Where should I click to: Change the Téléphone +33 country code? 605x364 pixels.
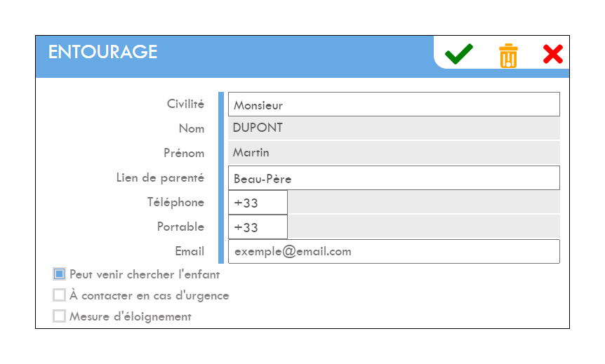[258, 203]
